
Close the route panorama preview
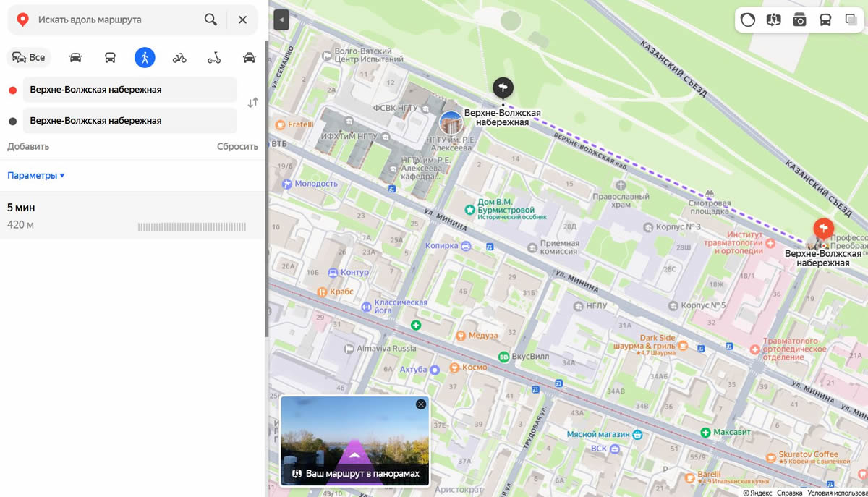[421, 404]
